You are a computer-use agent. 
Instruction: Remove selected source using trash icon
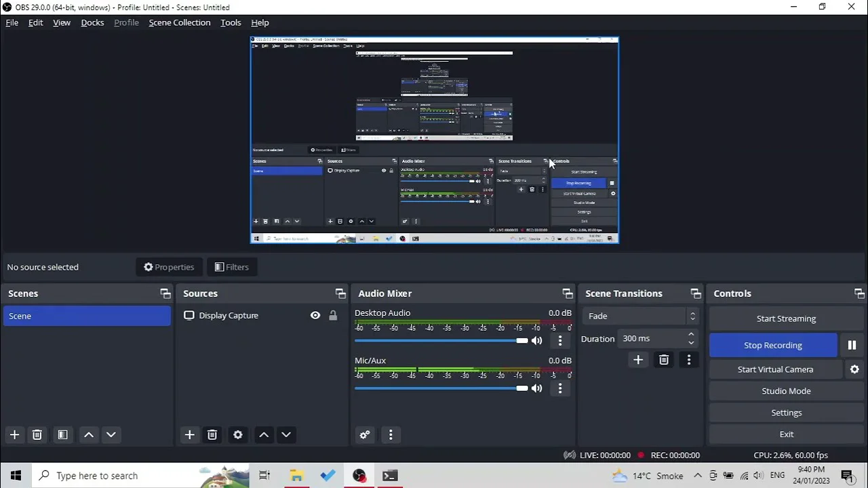[x=212, y=434]
